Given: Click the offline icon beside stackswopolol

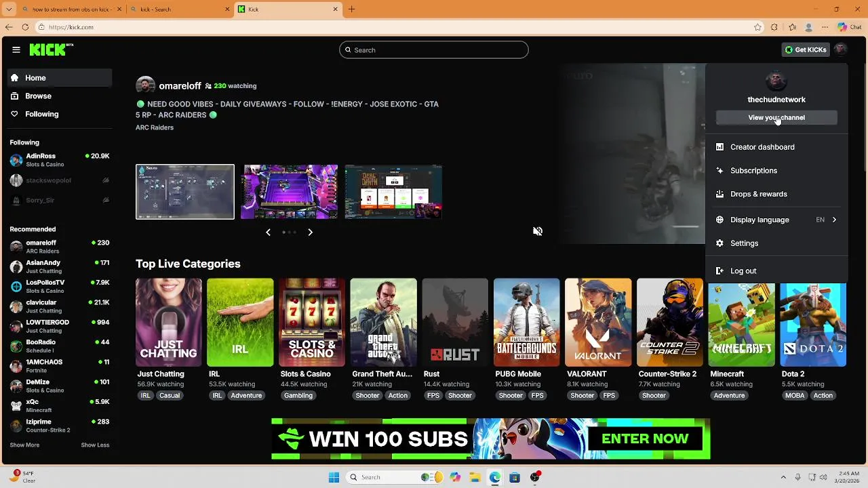Looking at the screenshot, I should pos(106,180).
